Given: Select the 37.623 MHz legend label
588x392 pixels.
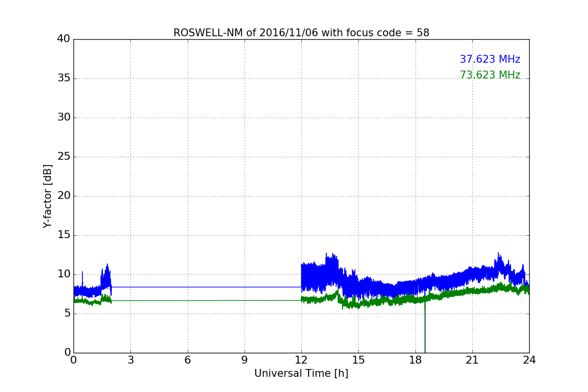Looking at the screenshot, I should (x=490, y=59).
